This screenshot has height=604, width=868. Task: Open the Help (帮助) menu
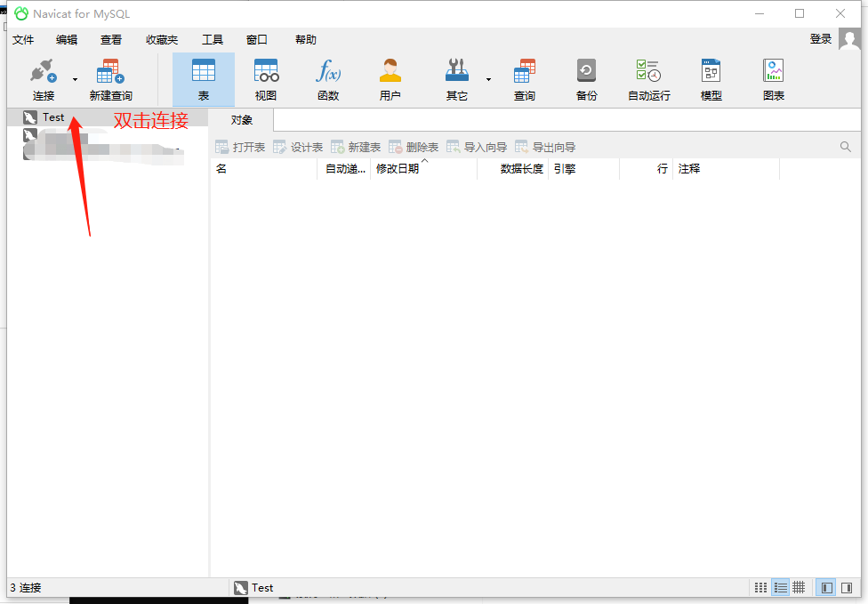coord(306,40)
